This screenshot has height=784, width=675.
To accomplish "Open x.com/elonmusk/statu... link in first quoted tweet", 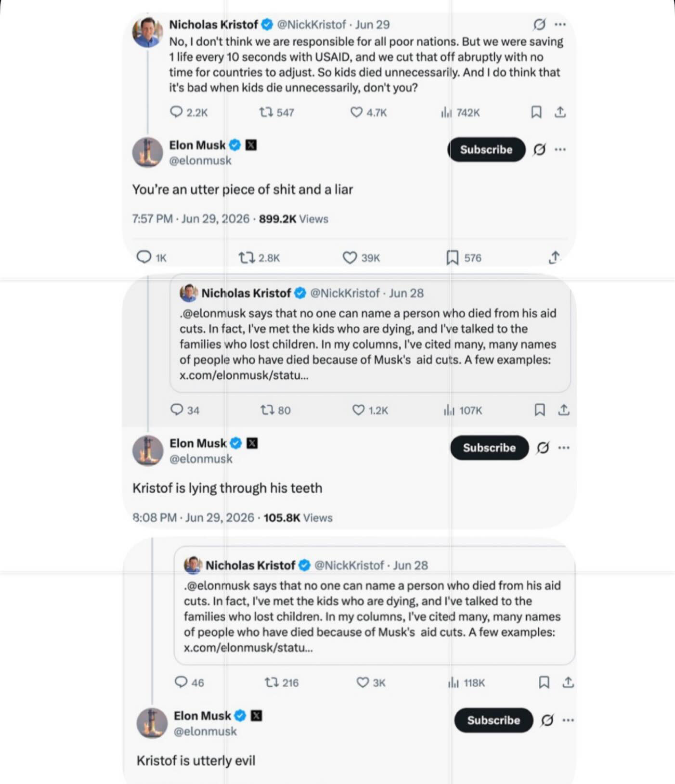I will tap(244, 375).
